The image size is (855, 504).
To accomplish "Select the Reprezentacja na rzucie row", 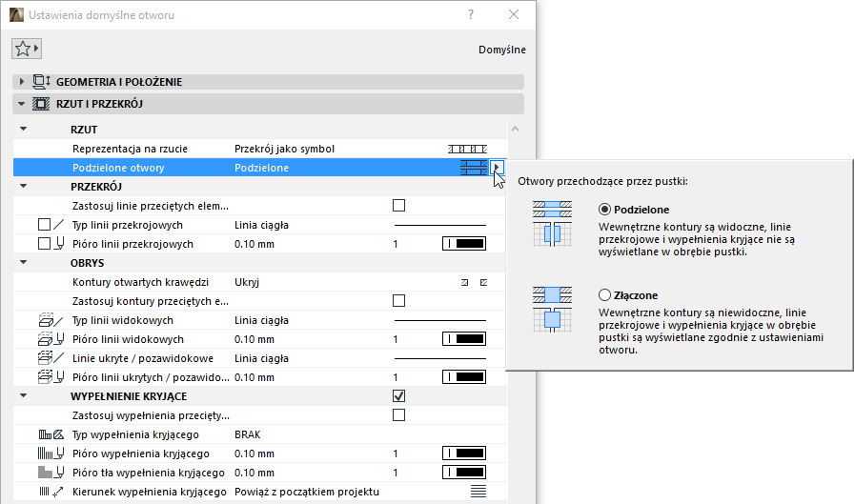I will (259, 149).
